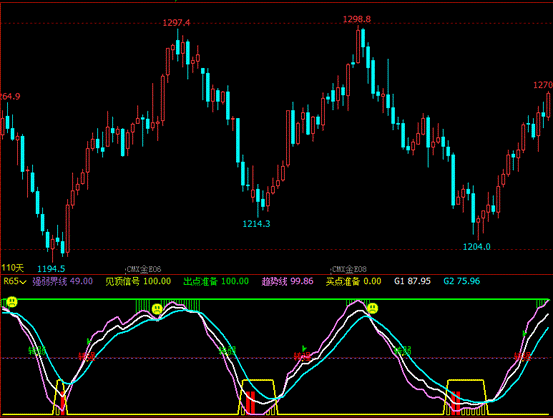Viewport: 553px width, 418px height.
Task: Click the sad face icon below the 1298.8 peak
Action: 372,308
